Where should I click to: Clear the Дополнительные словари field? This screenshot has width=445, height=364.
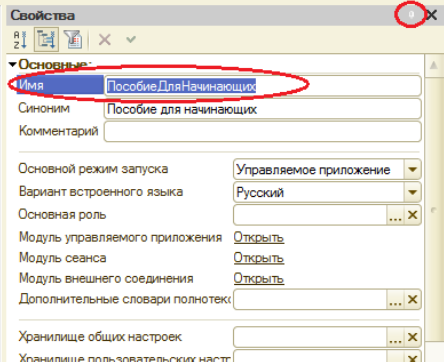click(x=412, y=299)
